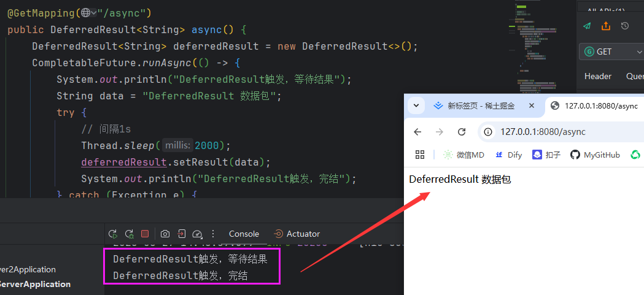Open the Header tab in the API panel
The image size is (644, 295).
pos(597,76)
